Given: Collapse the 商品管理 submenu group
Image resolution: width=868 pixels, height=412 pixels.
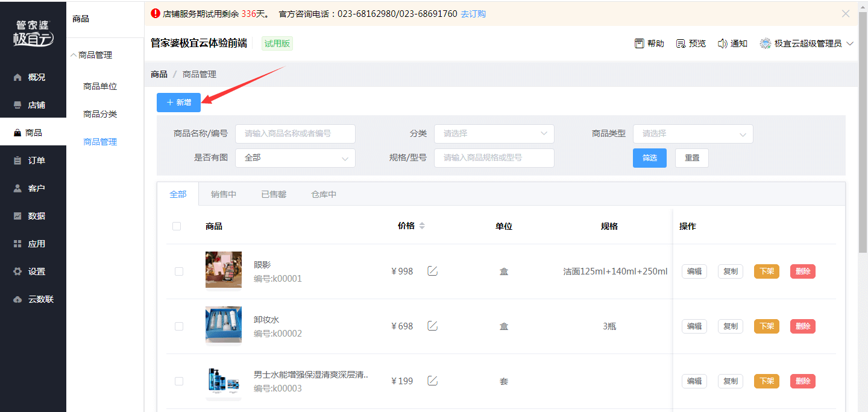Looking at the screenshot, I should (x=92, y=55).
